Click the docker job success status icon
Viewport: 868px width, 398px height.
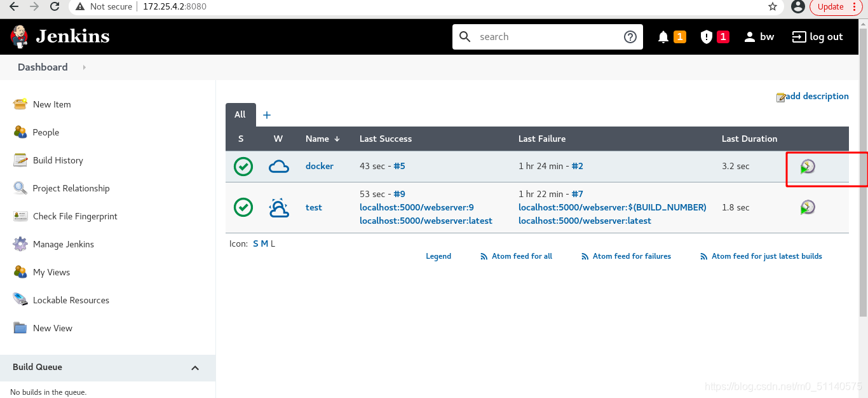[243, 167]
